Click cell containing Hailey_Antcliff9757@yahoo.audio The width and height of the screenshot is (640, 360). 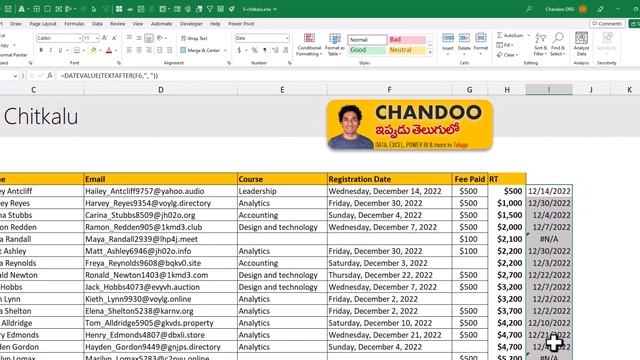click(160, 191)
